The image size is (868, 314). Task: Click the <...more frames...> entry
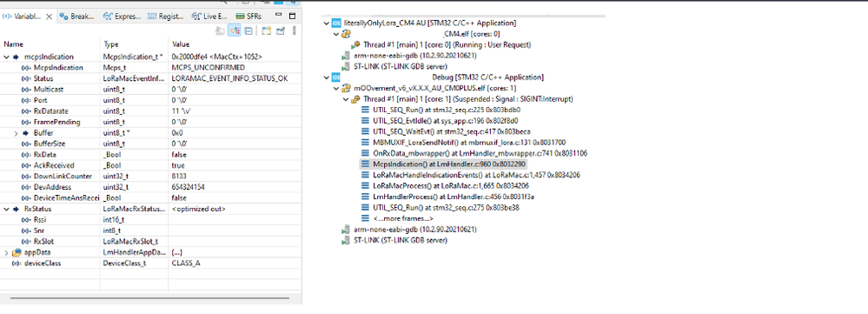pyautogui.click(x=403, y=218)
